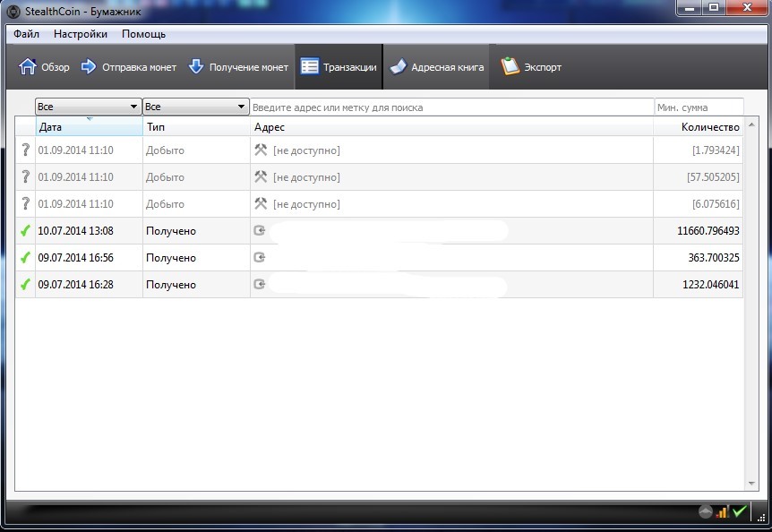Viewport: 772px width, 532px height.
Task: Click the Получение монет down-arrow icon
Action: click(196, 66)
